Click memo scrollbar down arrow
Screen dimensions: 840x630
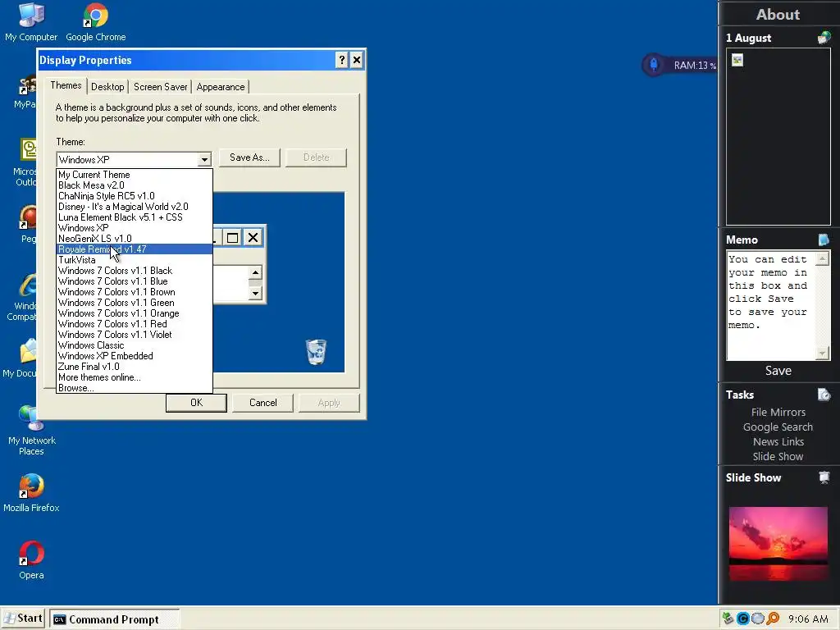coord(822,353)
